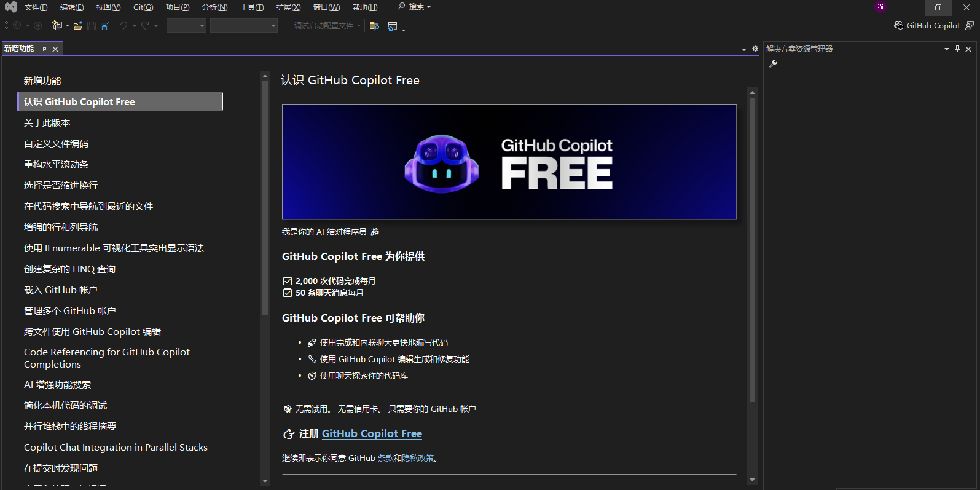This screenshot has width=980, height=490.
Task: Open the Git(G) menu
Action: (x=143, y=7)
